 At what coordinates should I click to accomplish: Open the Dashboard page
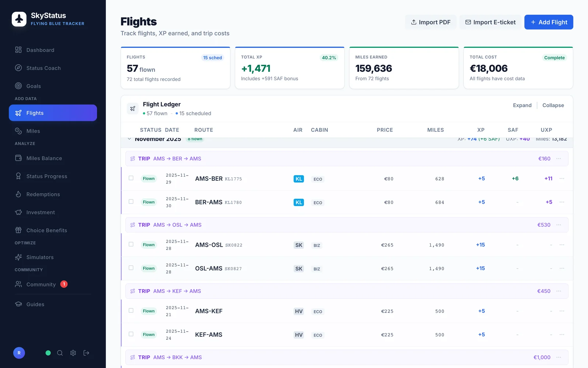pyautogui.click(x=53, y=50)
